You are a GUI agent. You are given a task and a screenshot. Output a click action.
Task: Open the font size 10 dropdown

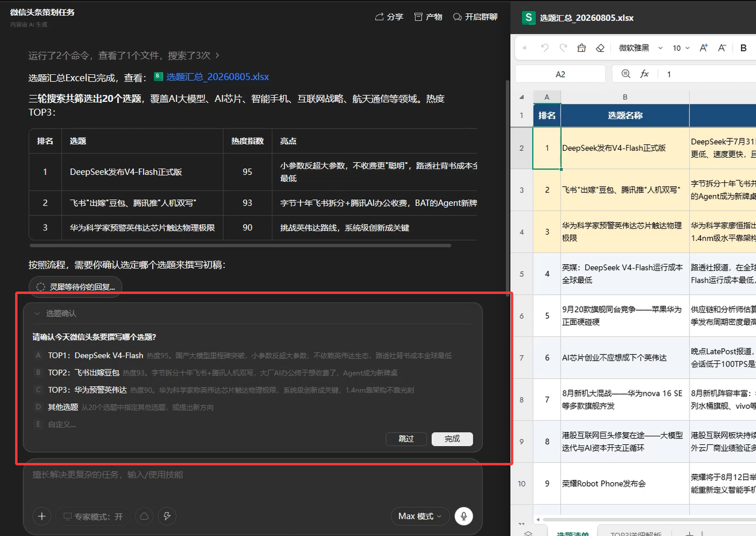click(681, 48)
